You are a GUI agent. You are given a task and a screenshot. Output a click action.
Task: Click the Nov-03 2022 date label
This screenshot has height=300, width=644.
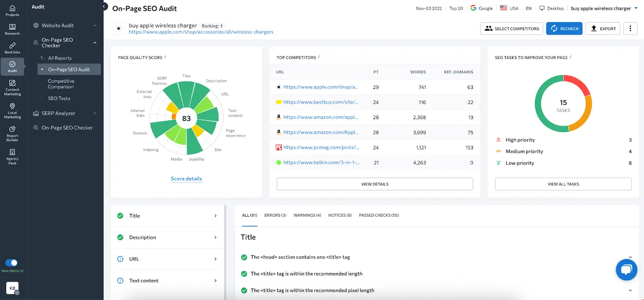tap(429, 8)
